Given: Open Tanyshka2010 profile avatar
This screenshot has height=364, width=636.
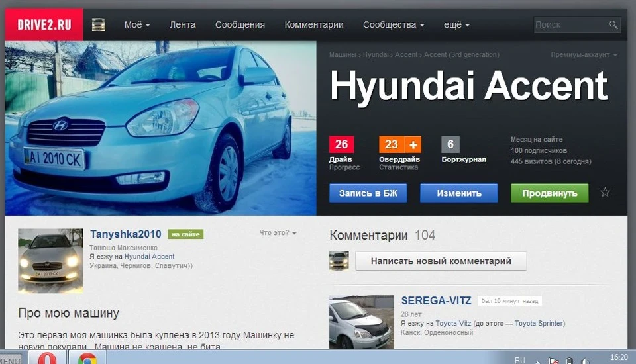Looking at the screenshot, I should click(x=50, y=261).
